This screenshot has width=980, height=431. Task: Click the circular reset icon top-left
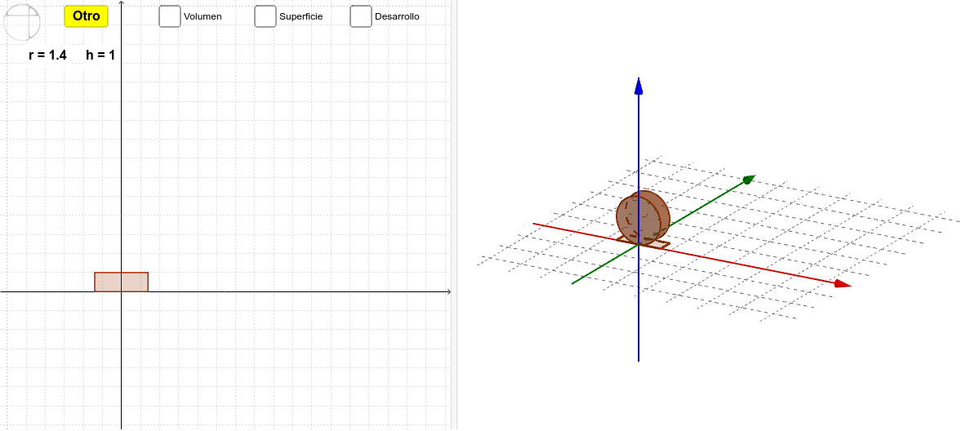[x=21, y=22]
